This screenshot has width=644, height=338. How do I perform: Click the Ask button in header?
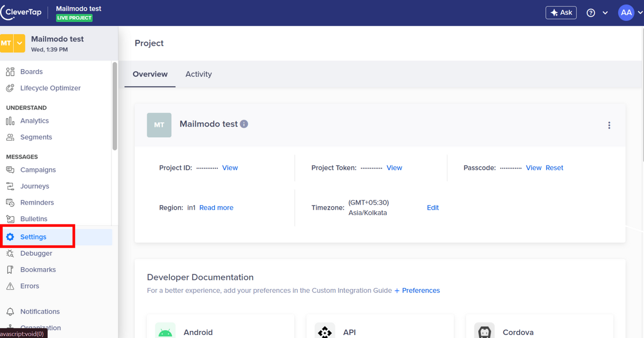tap(561, 13)
